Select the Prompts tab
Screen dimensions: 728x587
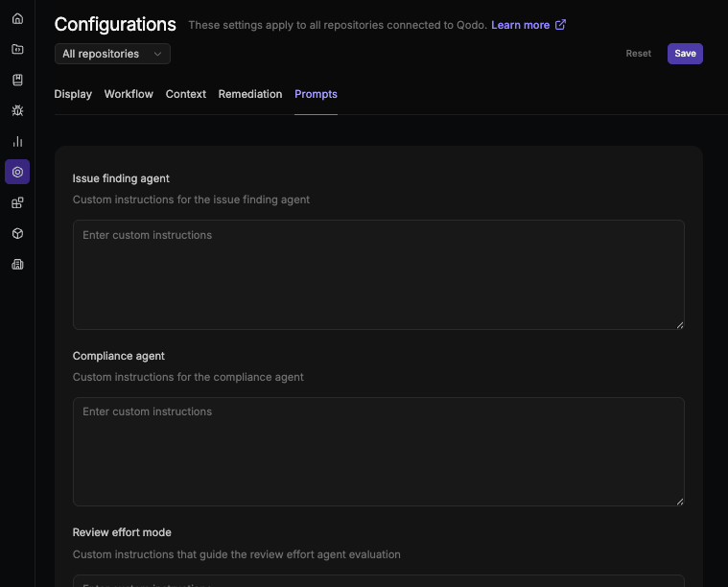316,94
